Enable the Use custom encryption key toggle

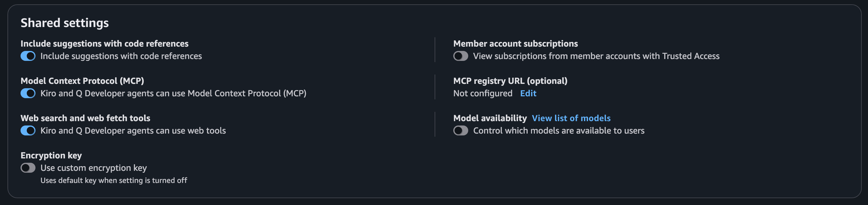28,168
